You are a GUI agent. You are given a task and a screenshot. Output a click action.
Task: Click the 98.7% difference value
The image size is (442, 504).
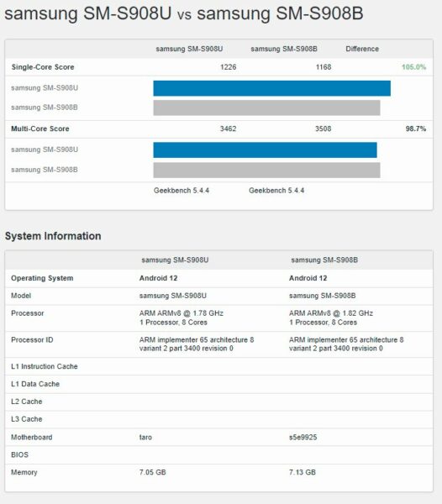416,129
